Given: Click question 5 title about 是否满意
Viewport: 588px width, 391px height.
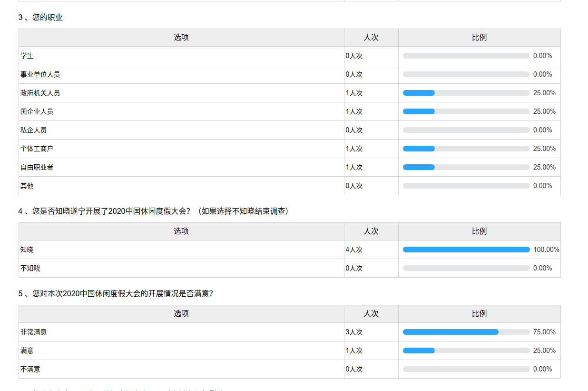Looking at the screenshot, I should (116, 294).
